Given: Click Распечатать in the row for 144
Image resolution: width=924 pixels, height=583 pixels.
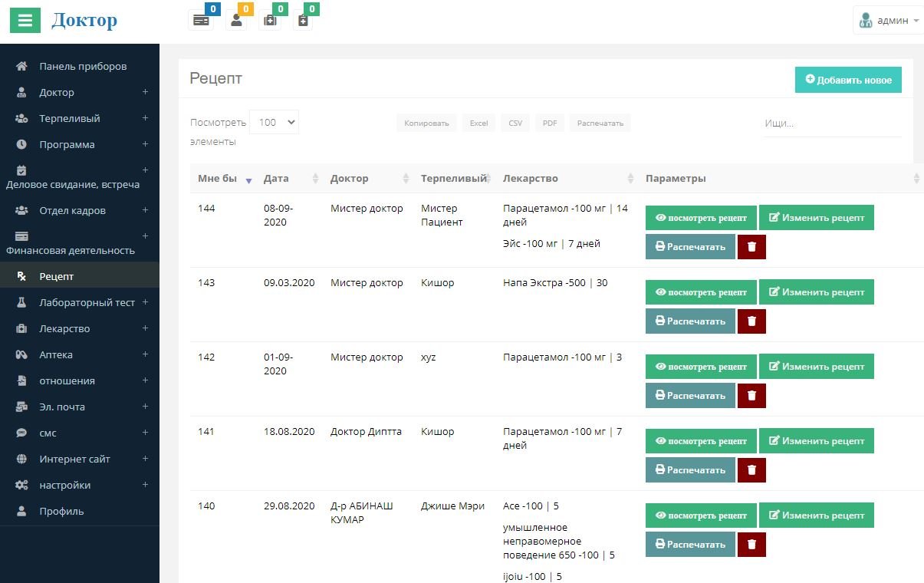Looking at the screenshot, I should pos(690,247).
